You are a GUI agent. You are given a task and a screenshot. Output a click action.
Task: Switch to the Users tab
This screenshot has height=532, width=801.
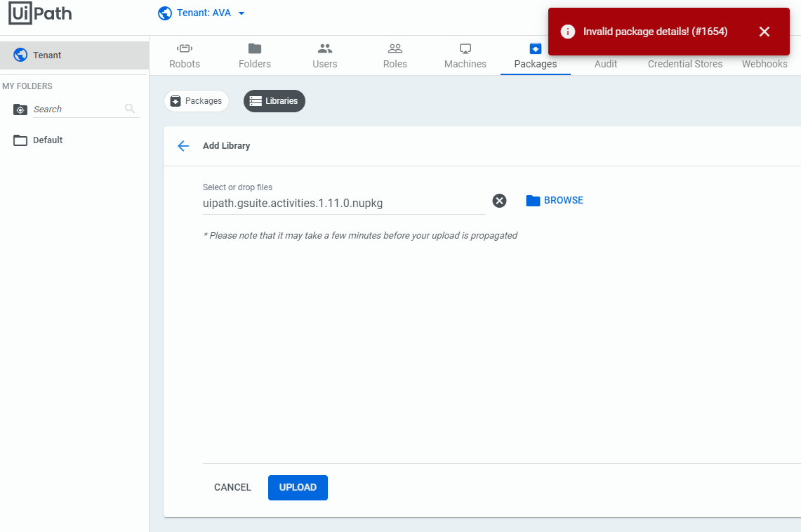[325, 56]
